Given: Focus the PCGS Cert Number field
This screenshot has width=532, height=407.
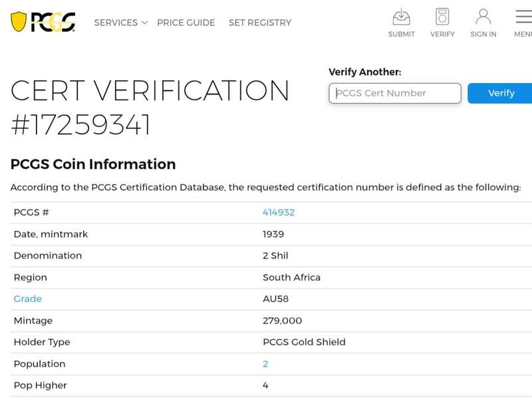Looking at the screenshot, I should [x=395, y=93].
